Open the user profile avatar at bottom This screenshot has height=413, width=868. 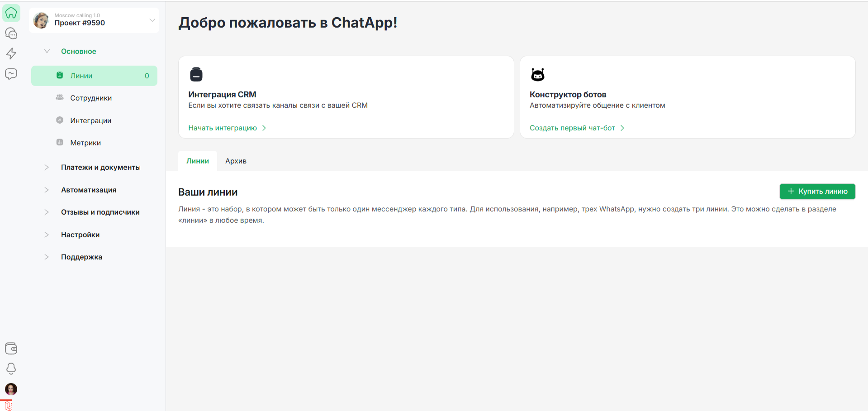click(x=11, y=389)
